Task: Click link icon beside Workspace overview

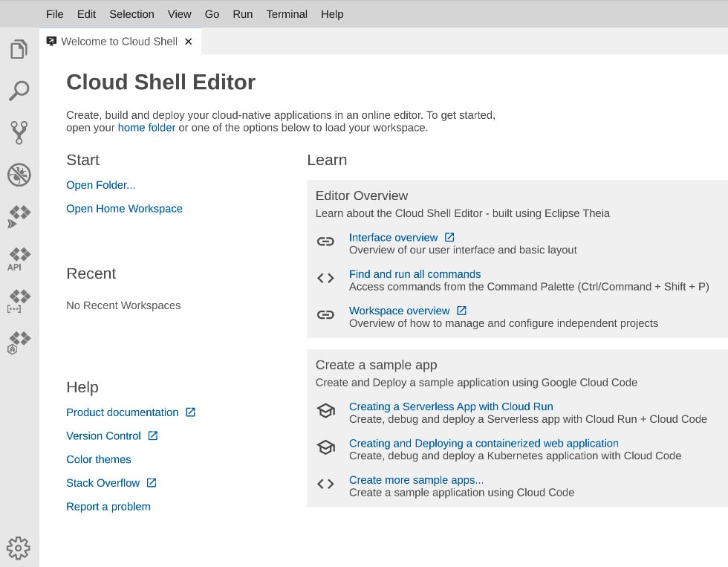Action: pos(325,315)
